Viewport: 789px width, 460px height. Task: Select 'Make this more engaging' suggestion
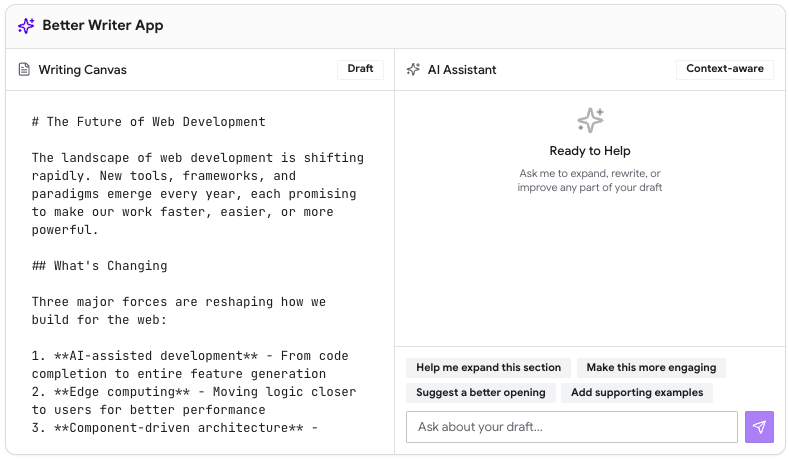(651, 367)
